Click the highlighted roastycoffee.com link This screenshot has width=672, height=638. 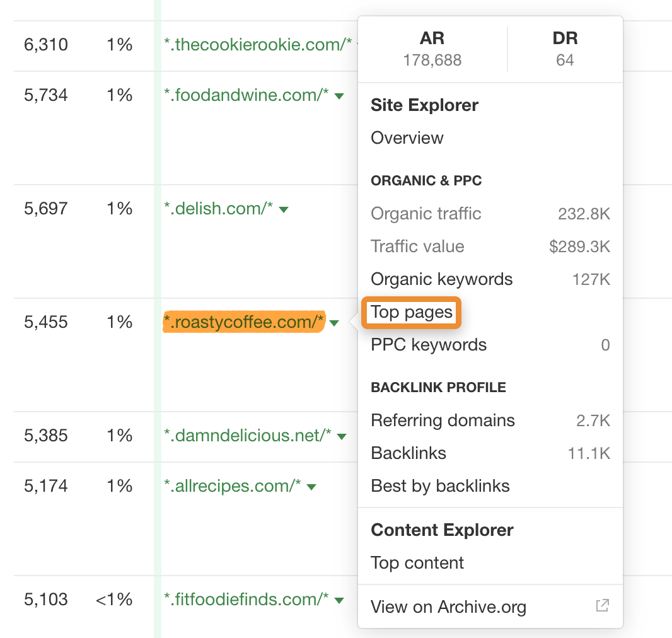243,322
